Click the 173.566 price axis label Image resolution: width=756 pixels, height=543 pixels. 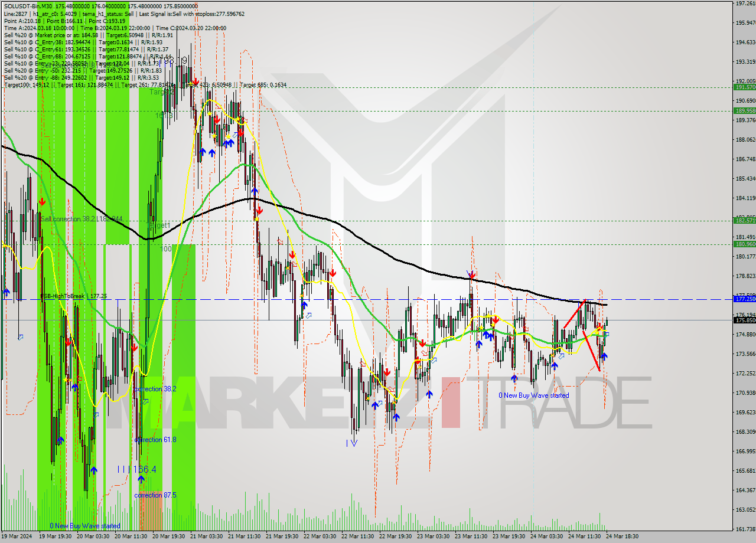[x=746, y=354]
